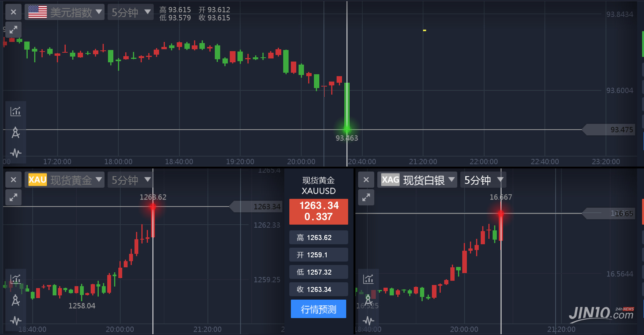644x335 pixels.
Task: Expand the spot silver chart to fullscreen
Action: tap(366, 197)
